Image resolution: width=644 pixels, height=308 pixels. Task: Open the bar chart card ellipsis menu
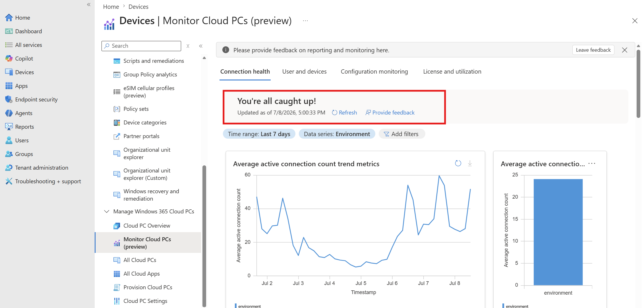592,163
